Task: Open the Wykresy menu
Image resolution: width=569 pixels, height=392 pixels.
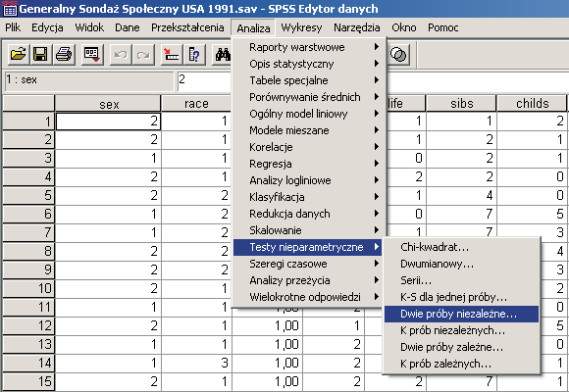Action: click(x=301, y=27)
